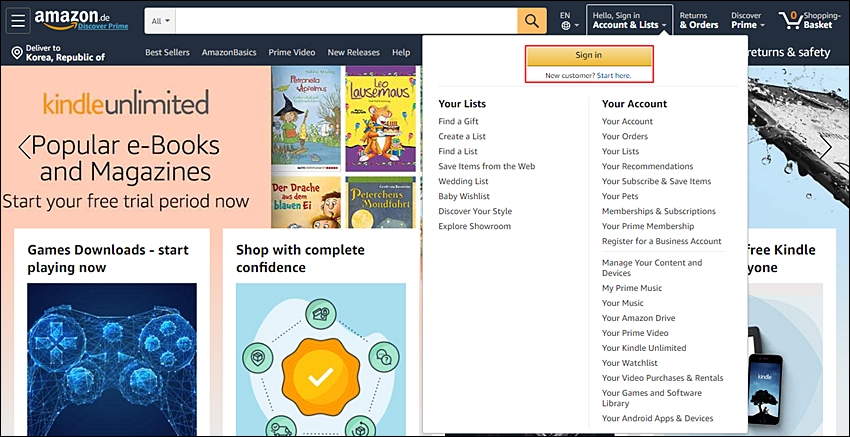Click the yellow Sign in button

pos(589,55)
